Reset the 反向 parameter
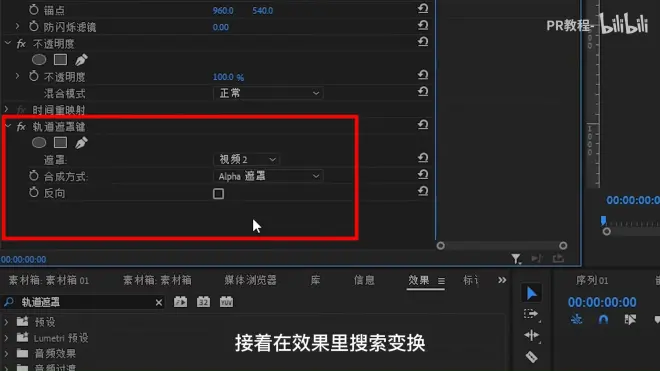 pyautogui.click(x=423, y=191)
